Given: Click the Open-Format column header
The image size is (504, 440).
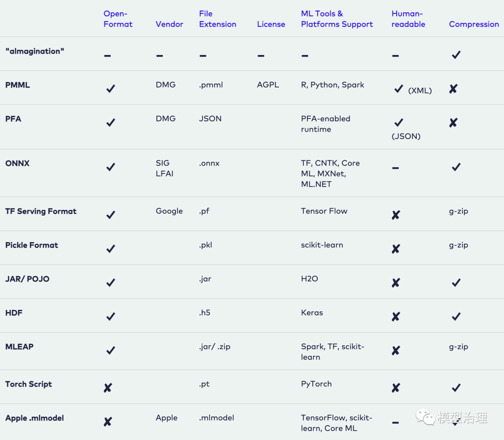Looking at the screenshot, I should pos(118,19).
